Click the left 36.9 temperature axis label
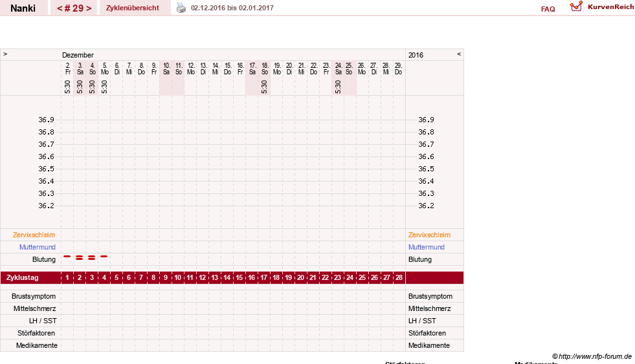 pos(46,120)
